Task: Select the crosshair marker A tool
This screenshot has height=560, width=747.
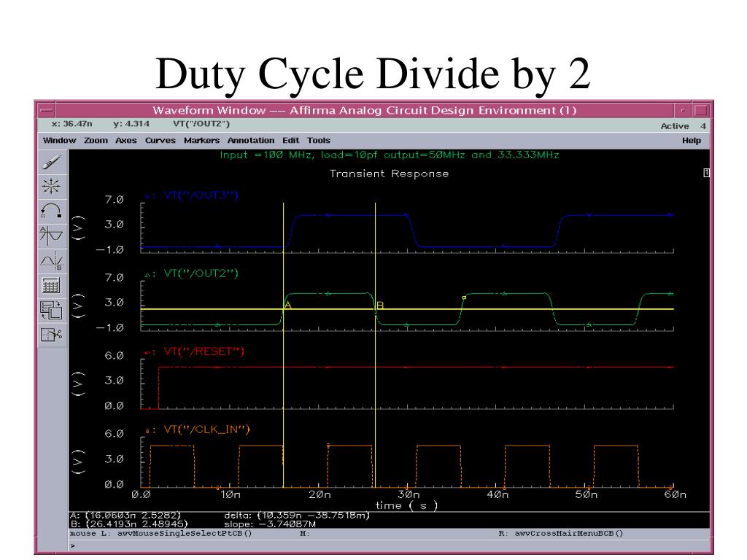Action: point(52,236)
